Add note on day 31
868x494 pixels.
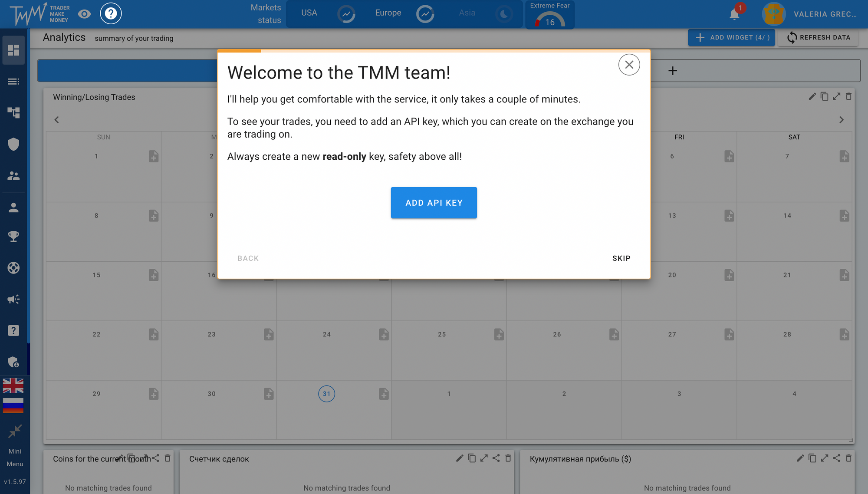[384, 394]
